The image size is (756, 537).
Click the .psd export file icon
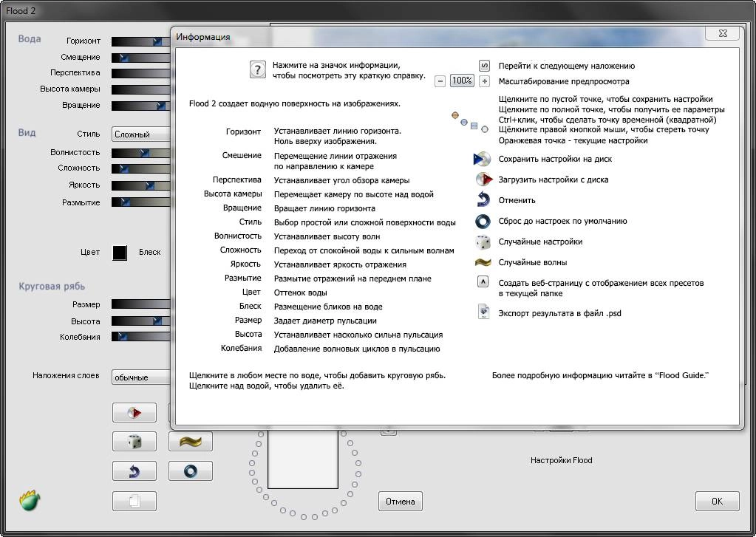pos(483,312)
